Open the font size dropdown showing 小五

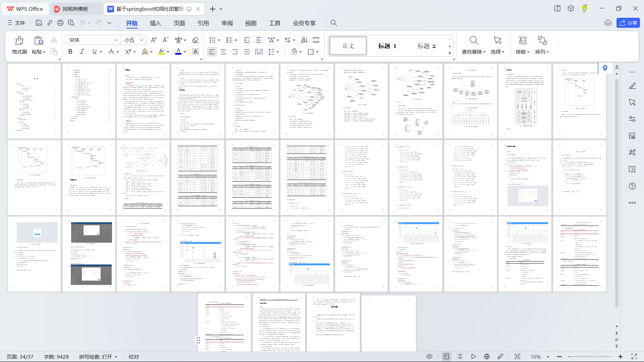coord(142,40)
